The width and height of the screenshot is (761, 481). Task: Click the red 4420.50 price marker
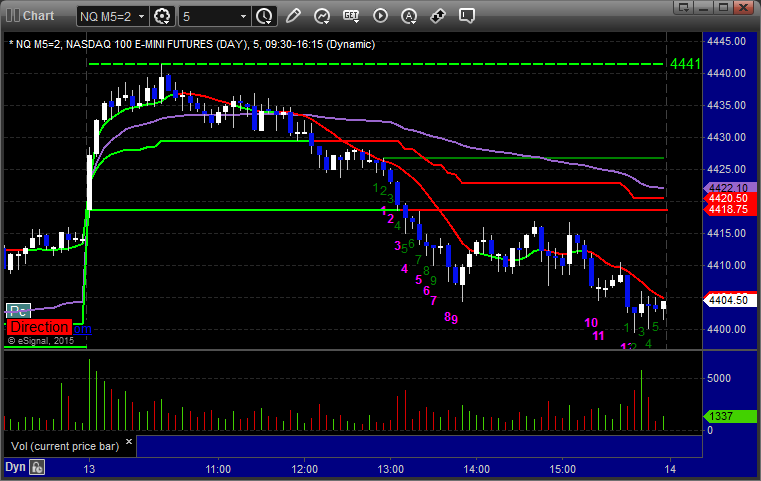pos(730,199)
